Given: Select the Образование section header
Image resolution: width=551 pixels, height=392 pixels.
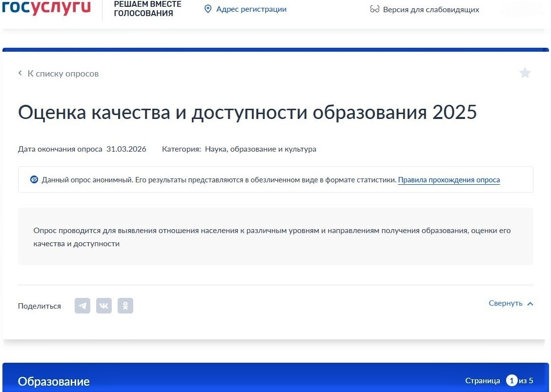Looking at the screenshot, I should coord(54,381).
